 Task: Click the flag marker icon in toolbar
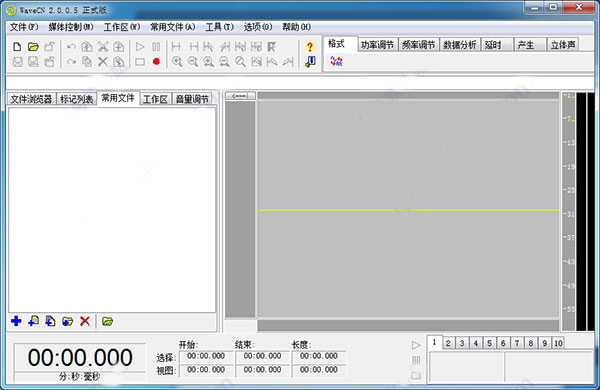[x=272, y=47]
